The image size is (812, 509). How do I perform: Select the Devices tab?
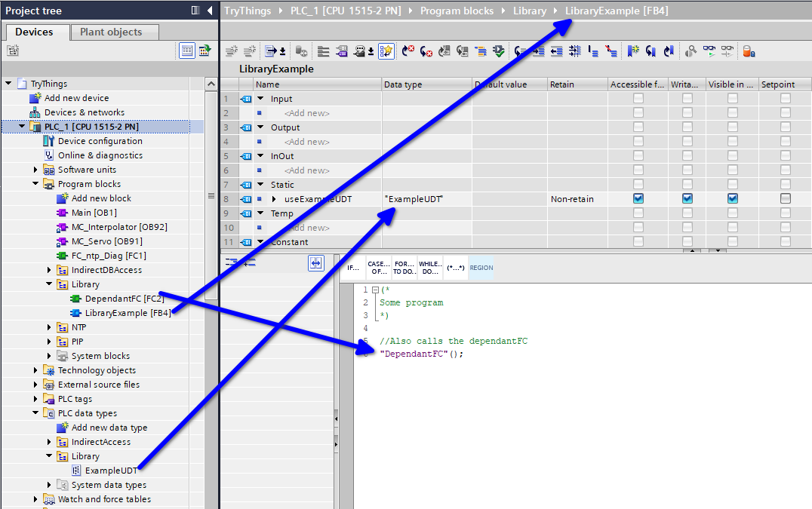[x=34, y=32]
